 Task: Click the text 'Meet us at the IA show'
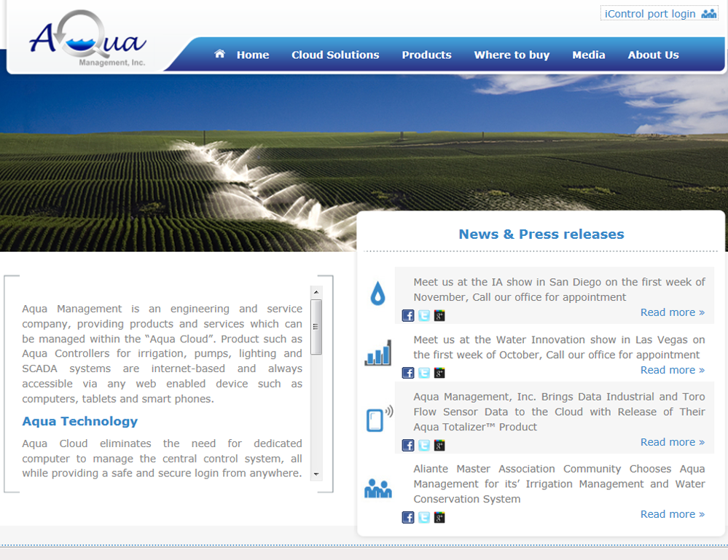(560, 290)
